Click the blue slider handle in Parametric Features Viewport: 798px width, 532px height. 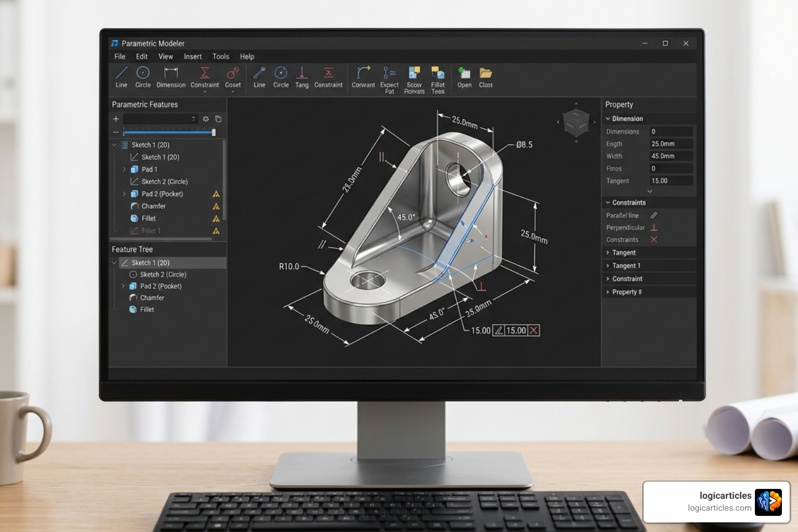(x=214, y=132)
